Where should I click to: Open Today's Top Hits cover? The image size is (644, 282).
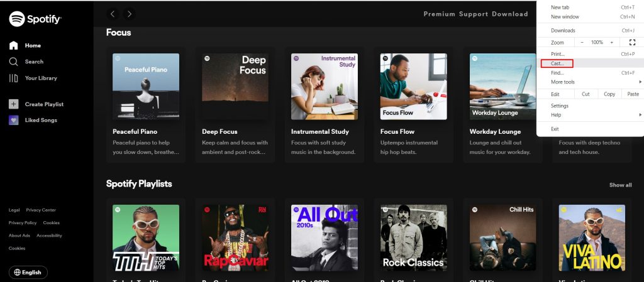[146, 238]
